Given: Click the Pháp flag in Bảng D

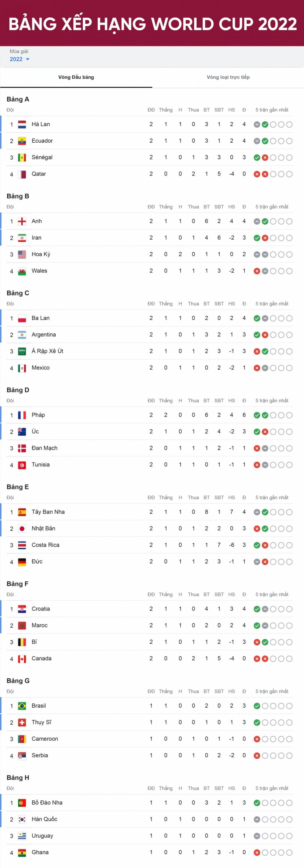Looking at the screenshot, I should [21, 415].
